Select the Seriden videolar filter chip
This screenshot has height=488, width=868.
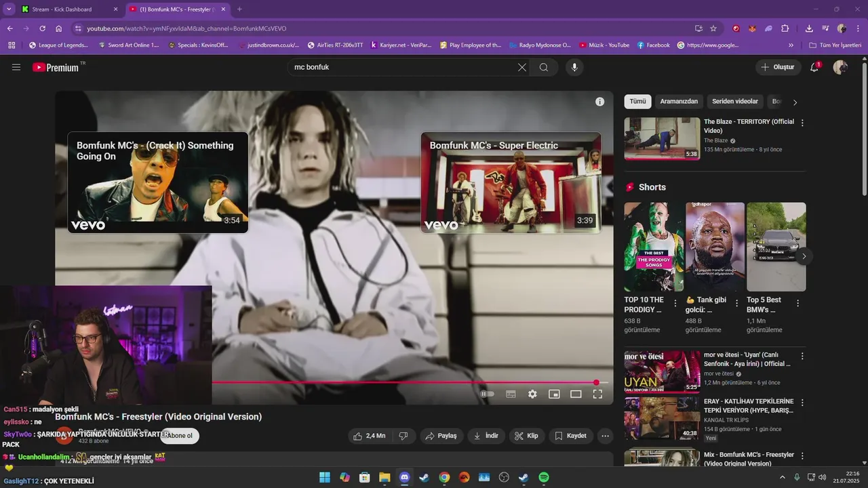735,102
